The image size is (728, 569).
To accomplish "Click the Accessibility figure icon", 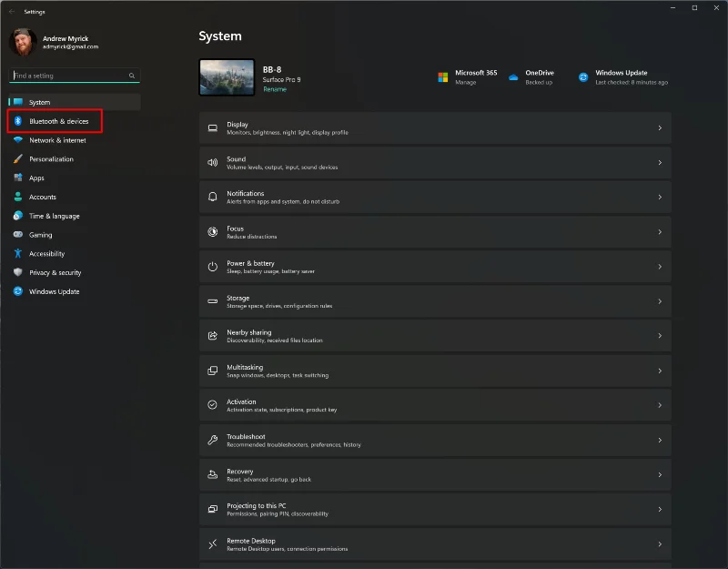I will [x=18, y=253].
